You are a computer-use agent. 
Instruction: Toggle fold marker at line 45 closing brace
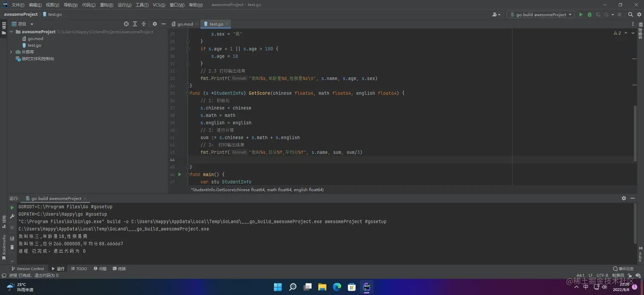[x=187, y=167]
